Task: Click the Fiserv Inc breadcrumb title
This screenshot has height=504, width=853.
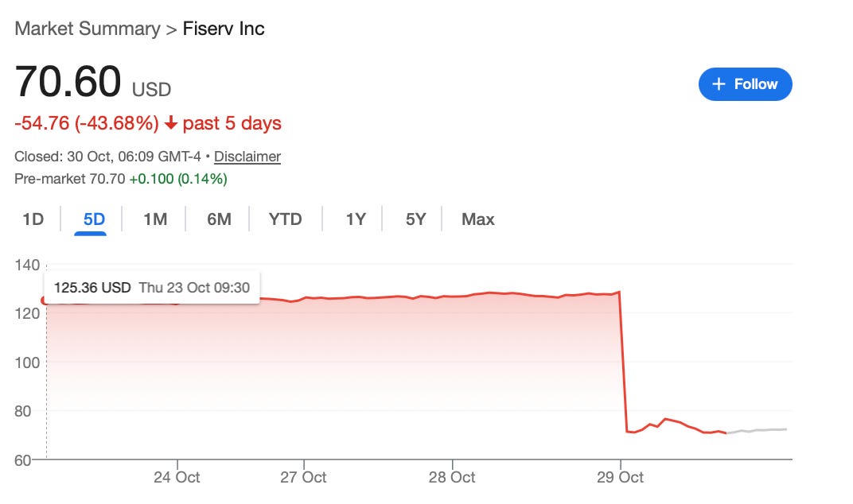Action: [x=225, y=28]
